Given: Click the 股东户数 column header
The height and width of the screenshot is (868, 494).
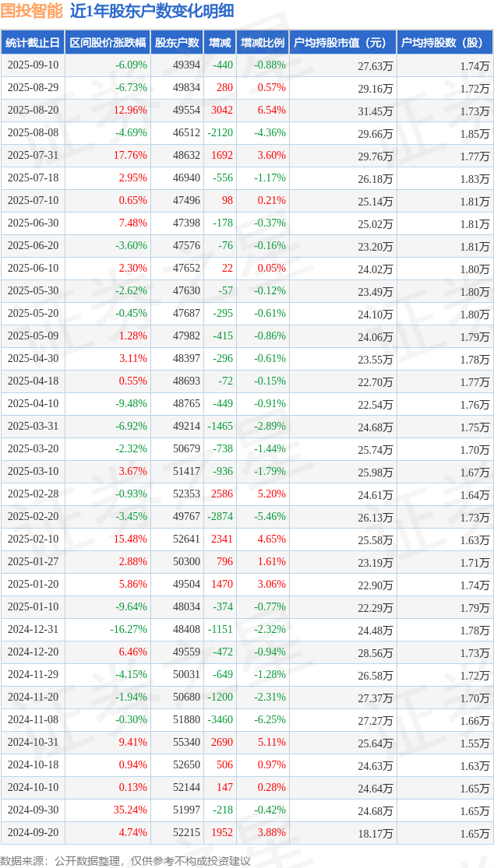Looking at the screenshot, I should [x=177, y=42].
